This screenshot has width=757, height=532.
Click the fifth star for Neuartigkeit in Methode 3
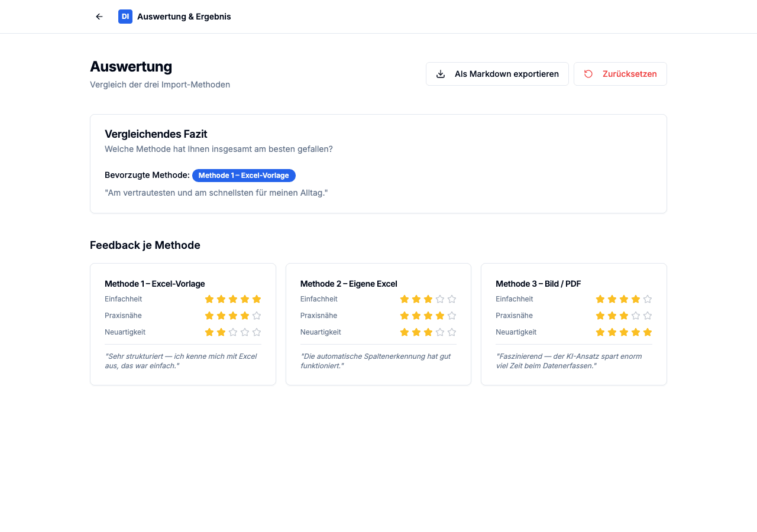pos(648,332)
